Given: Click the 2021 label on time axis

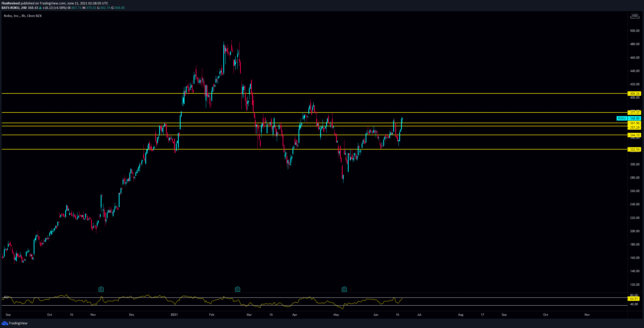Looking at the screenshot, I should click(x=174, y=315).
